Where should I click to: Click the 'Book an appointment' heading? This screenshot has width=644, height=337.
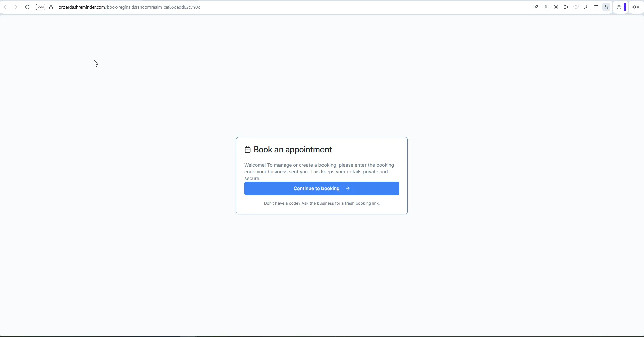293,150
